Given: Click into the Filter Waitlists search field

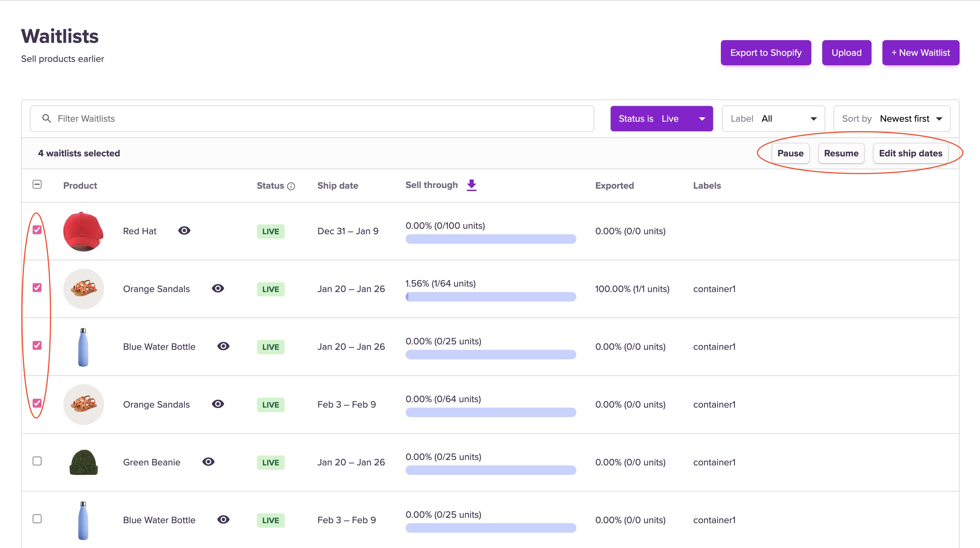Looking at the screenshot, I should [x=320, y=119].
